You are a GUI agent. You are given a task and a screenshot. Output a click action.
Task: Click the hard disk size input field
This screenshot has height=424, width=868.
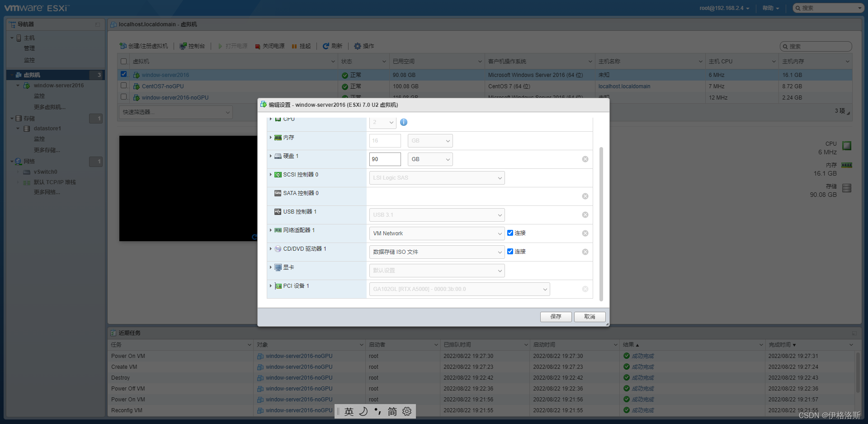click(385, 159)
